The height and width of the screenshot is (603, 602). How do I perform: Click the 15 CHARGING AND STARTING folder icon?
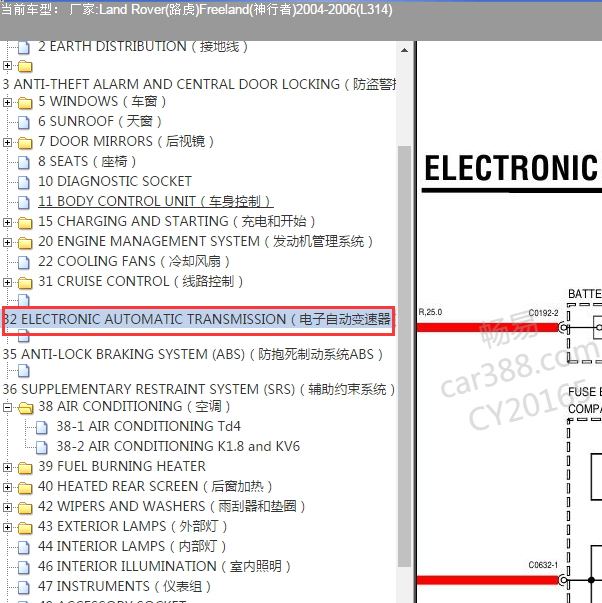coord(25,223)
